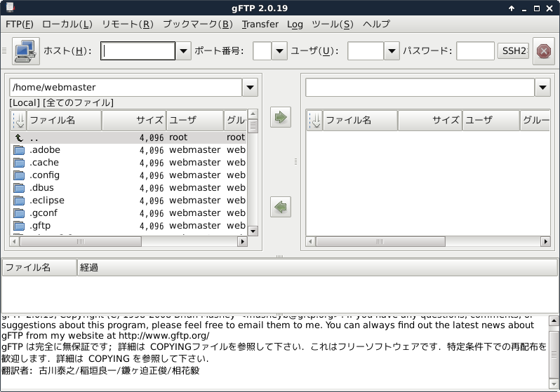This screenshot has height=392, width=560.
Task: Sort remote files by サイズ column
Action: (430, 121)
